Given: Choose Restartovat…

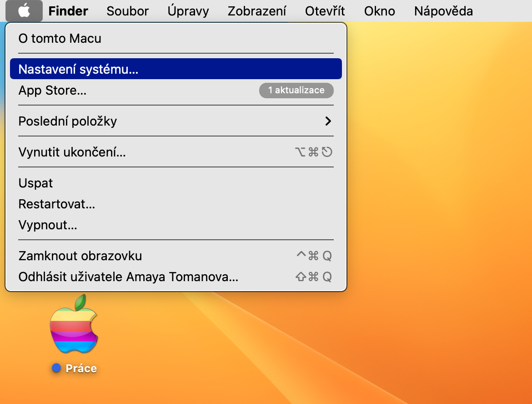Looking at the screenshot, I should tap(176, 204).
